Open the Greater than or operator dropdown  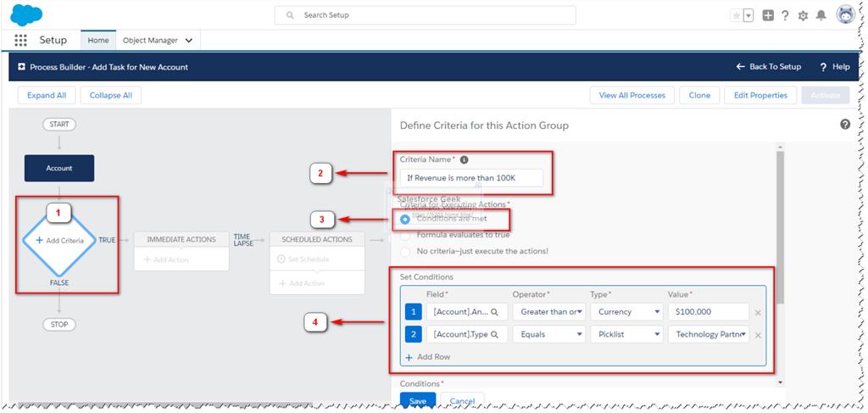tap(549, 312)
